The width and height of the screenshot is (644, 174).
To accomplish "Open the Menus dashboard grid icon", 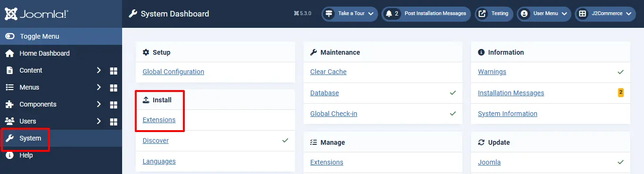I will click(x=113, y=88).
